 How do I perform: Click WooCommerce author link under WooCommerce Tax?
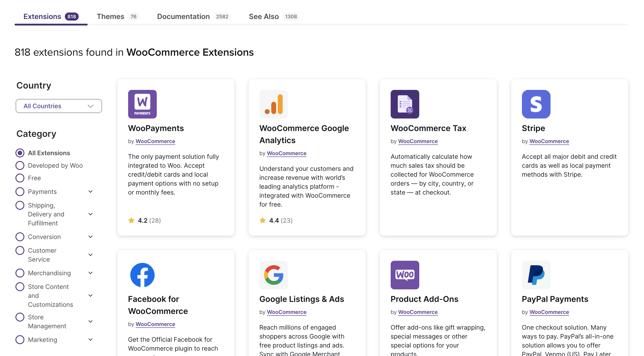coord(418,141)
